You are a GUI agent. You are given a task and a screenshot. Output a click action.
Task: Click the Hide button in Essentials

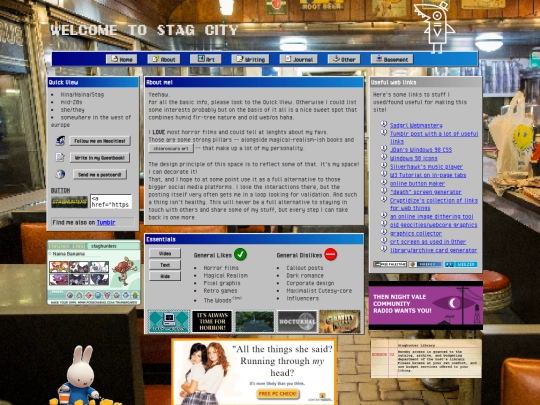coord(165,276)
